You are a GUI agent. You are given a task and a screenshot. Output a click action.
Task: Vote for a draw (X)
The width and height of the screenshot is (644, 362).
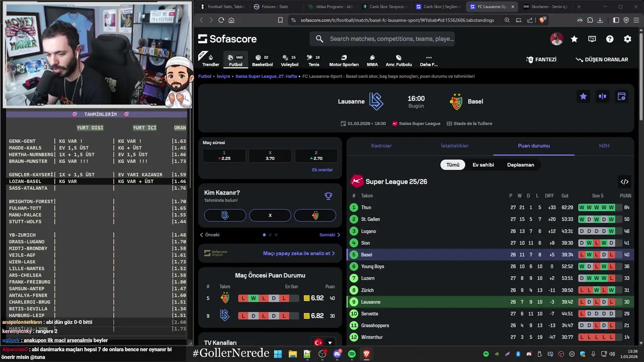(270, 215)
